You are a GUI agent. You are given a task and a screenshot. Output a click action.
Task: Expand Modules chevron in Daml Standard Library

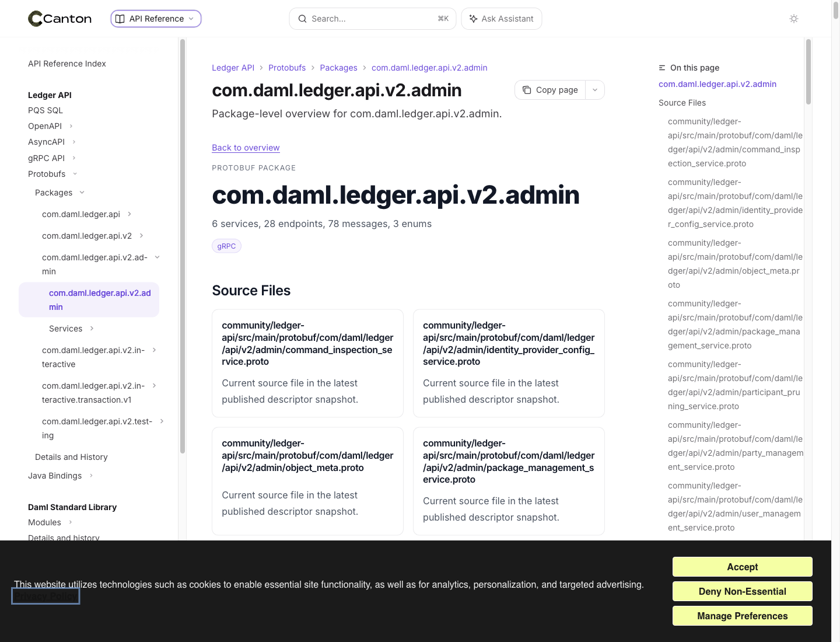click(x=71, y=522)
